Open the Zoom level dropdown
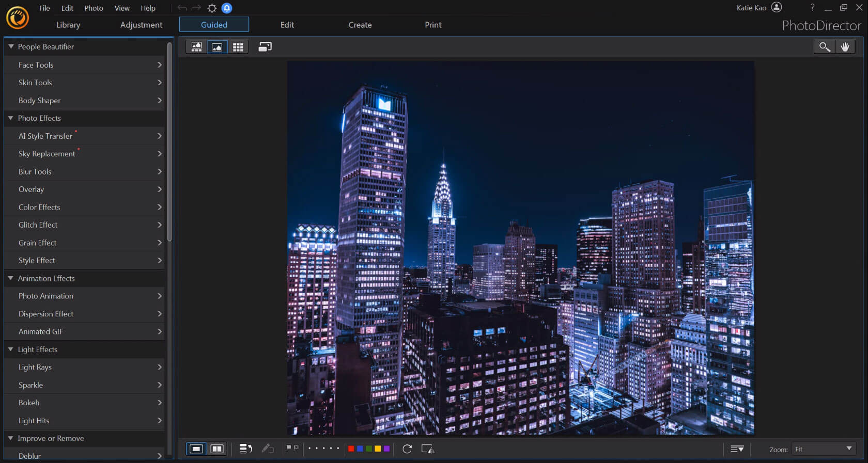868x463 pixels. (x=824, y=449)
